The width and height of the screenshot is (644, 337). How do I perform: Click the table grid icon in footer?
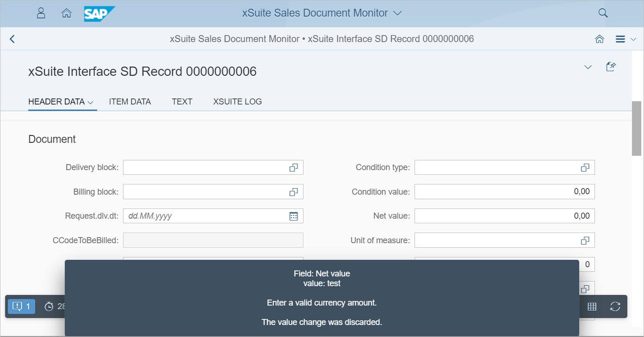592,306
